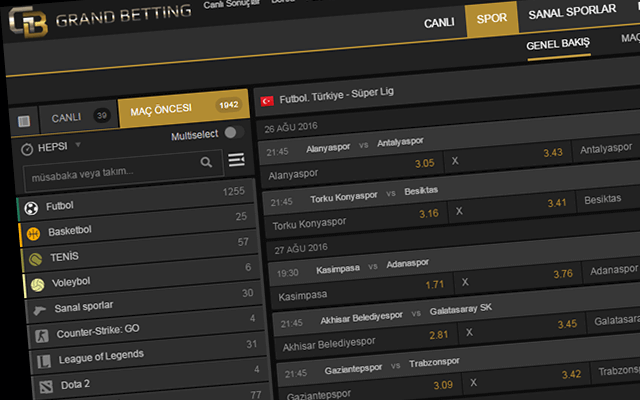Click the Futbol soccer ball icon
The height and width of the screenshot is (400, 640).
31,208
